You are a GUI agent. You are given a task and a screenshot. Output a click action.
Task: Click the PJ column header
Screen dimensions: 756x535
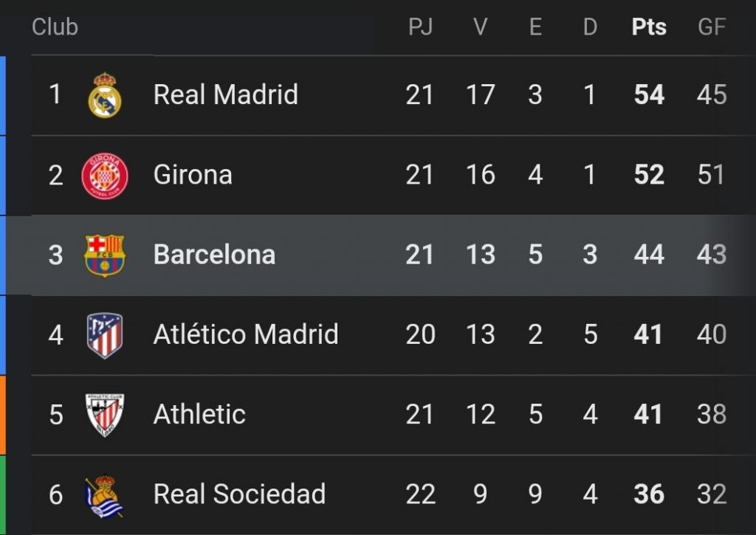coord(420,27)
